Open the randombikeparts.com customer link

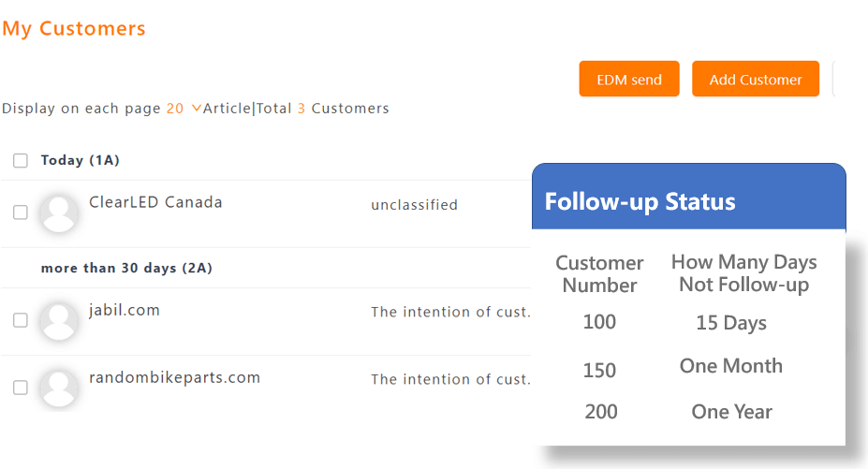point(174,377)
